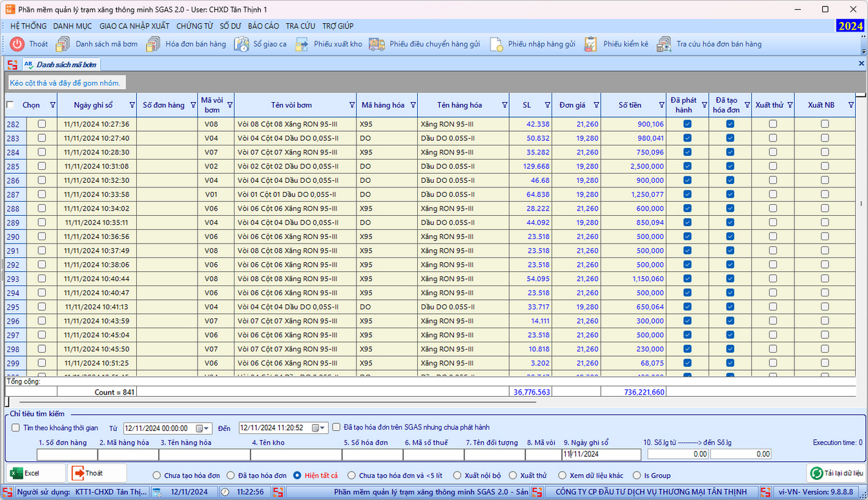Click the Thoát power icon in toolbar
The height and width of the screenshot is (500, 868).
(17, 44)
